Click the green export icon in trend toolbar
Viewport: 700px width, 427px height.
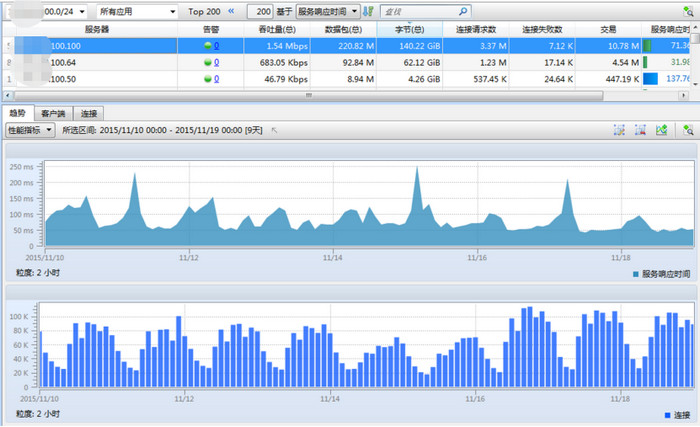click(661, 130)
